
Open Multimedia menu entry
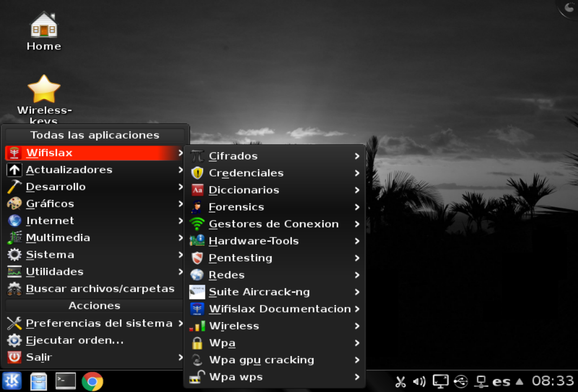coord(94,238)
